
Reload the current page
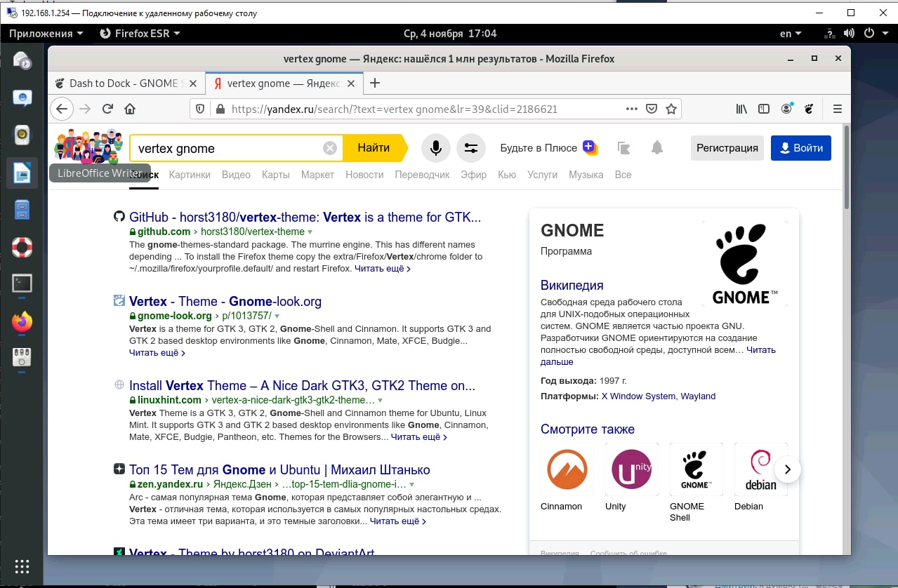pos(107,109)
